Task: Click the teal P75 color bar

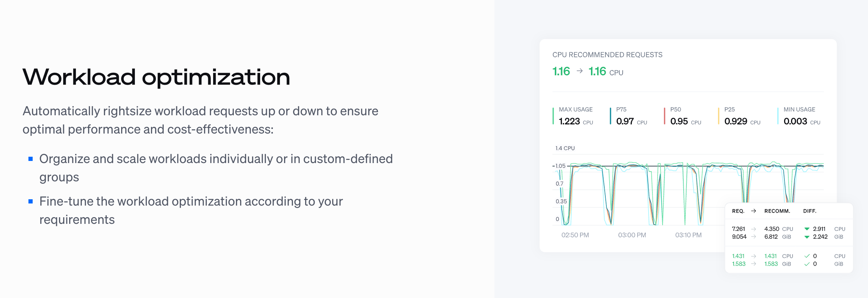Action: [611, 116]
